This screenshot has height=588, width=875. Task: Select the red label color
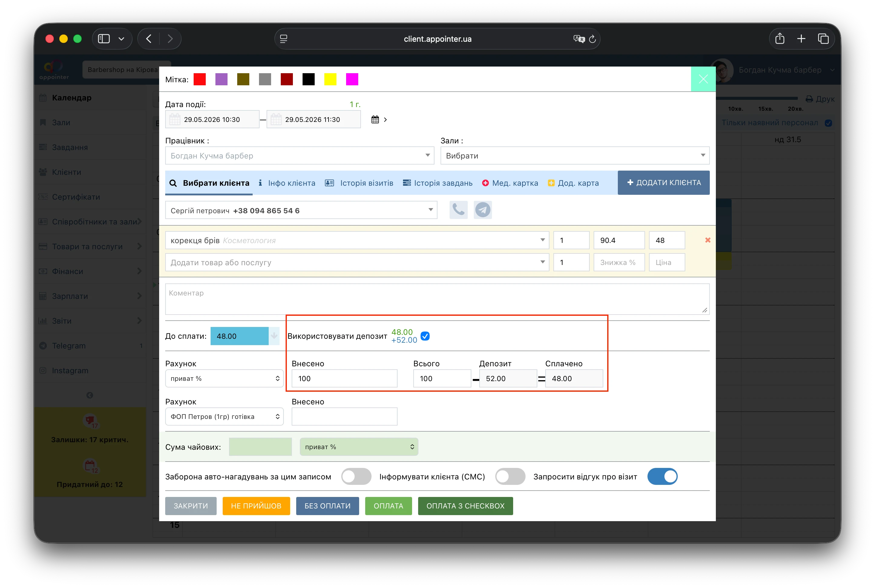(x=199, y=80)
